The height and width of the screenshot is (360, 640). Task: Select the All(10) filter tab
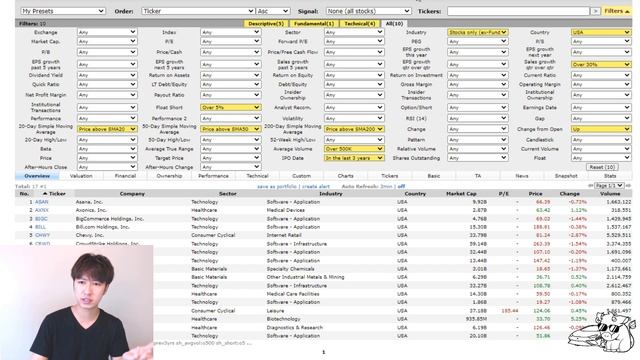tap(394, 24)
